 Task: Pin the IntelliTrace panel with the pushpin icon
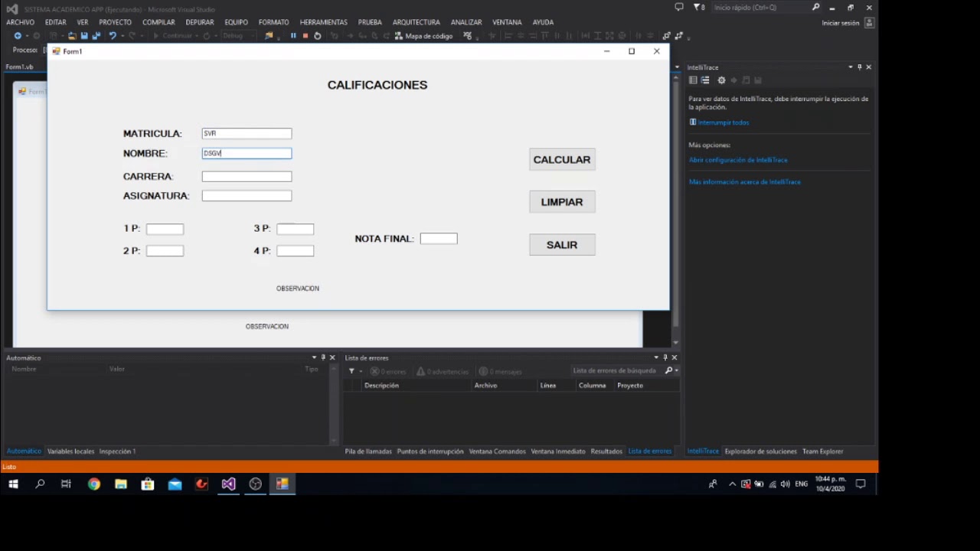(859, 67)
